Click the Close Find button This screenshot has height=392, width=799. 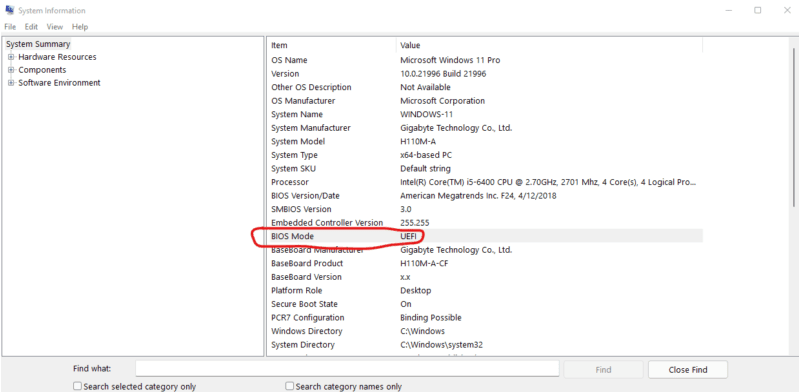(688, 370)
